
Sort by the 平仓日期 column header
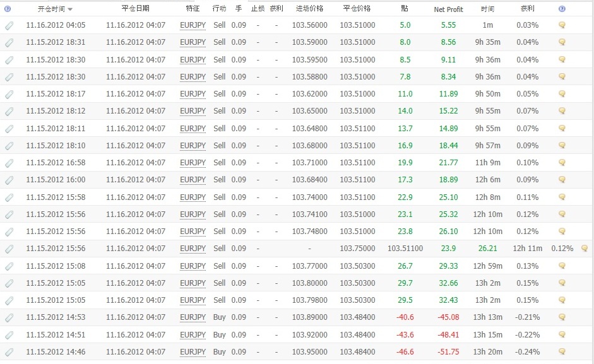tap(135, 8)
